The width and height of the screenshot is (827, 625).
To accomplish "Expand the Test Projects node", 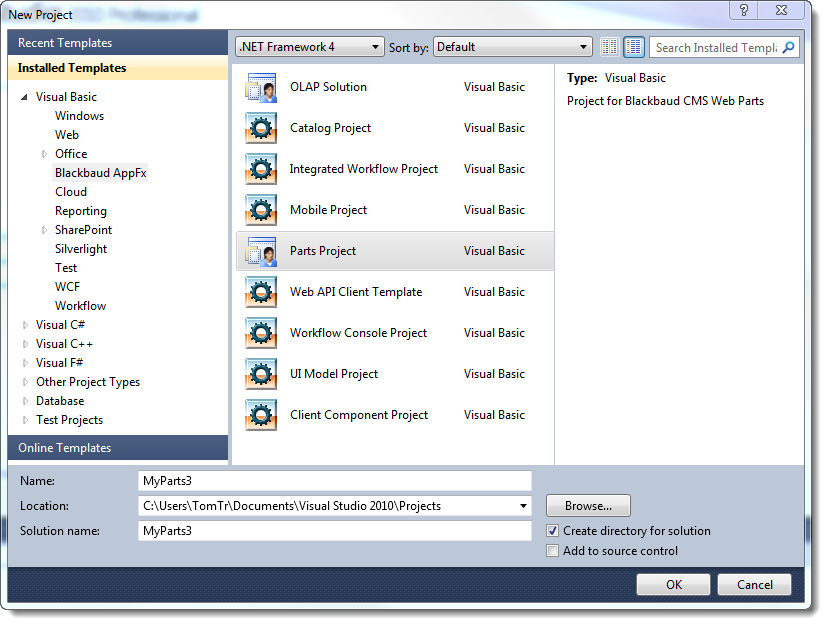I will point(25,420).
